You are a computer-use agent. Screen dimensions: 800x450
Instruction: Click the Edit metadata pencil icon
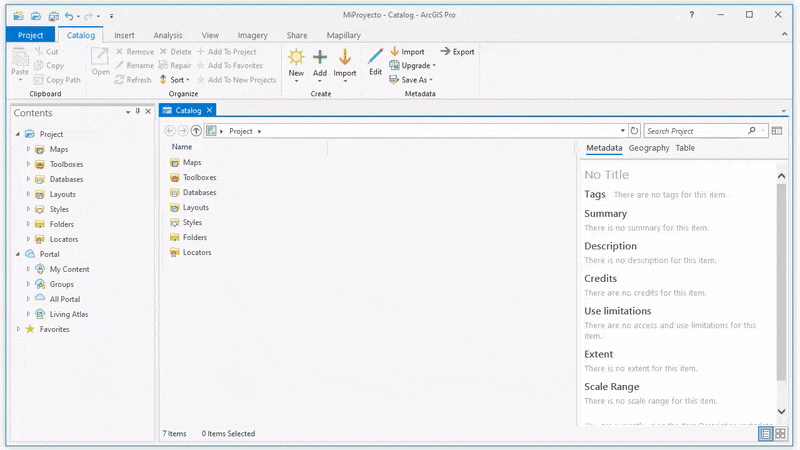pos(376,56)
